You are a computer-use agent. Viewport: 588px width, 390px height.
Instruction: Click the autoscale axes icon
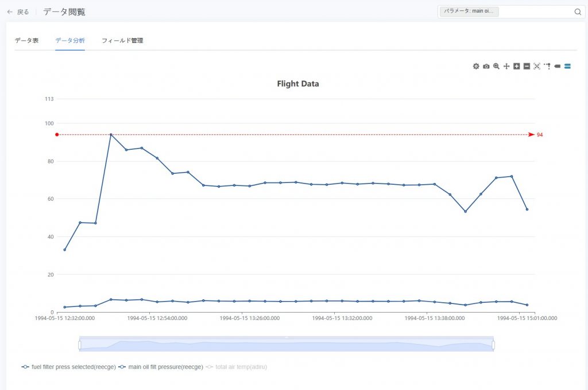coord(537,67)
